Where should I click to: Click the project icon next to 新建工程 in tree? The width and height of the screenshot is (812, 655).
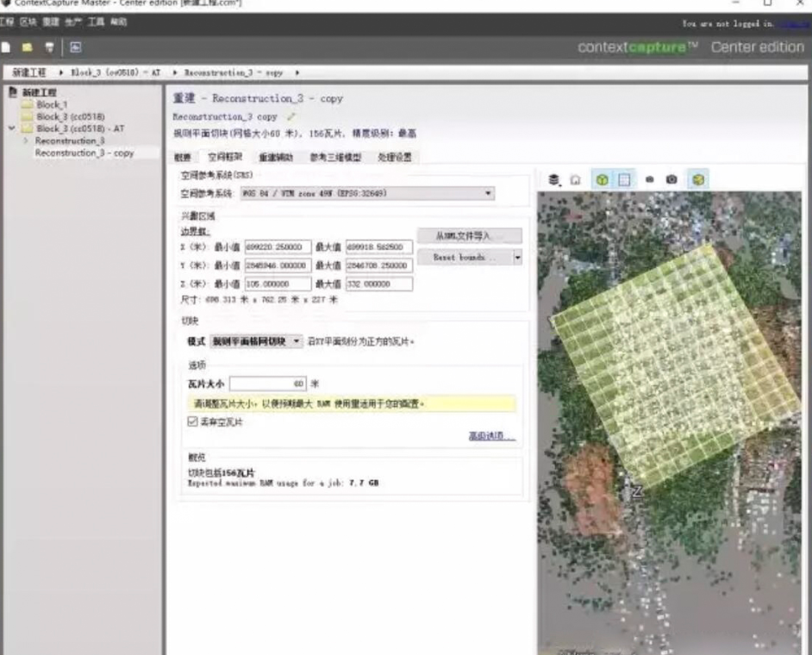[13, 92]
